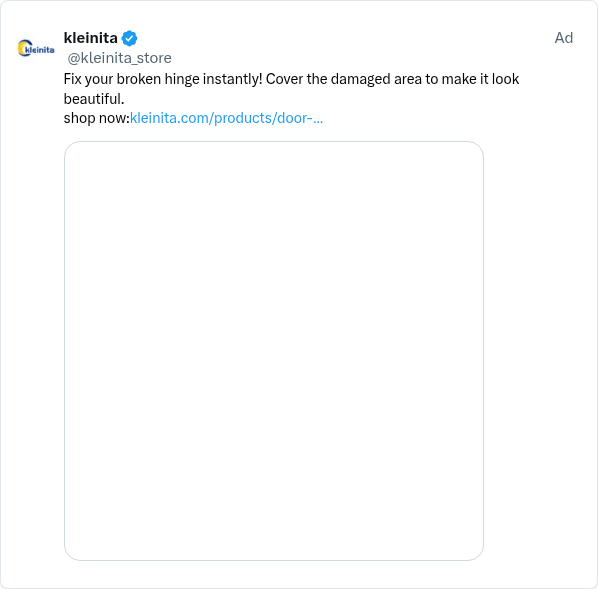
Task: Click "Cover the damaged area" sentence
Action: [x=344, y=79]
